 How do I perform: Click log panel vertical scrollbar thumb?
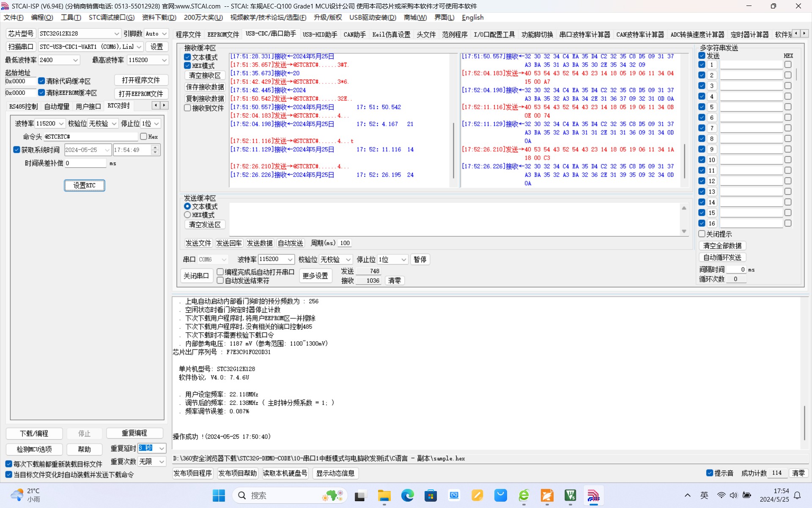[804, 423]
